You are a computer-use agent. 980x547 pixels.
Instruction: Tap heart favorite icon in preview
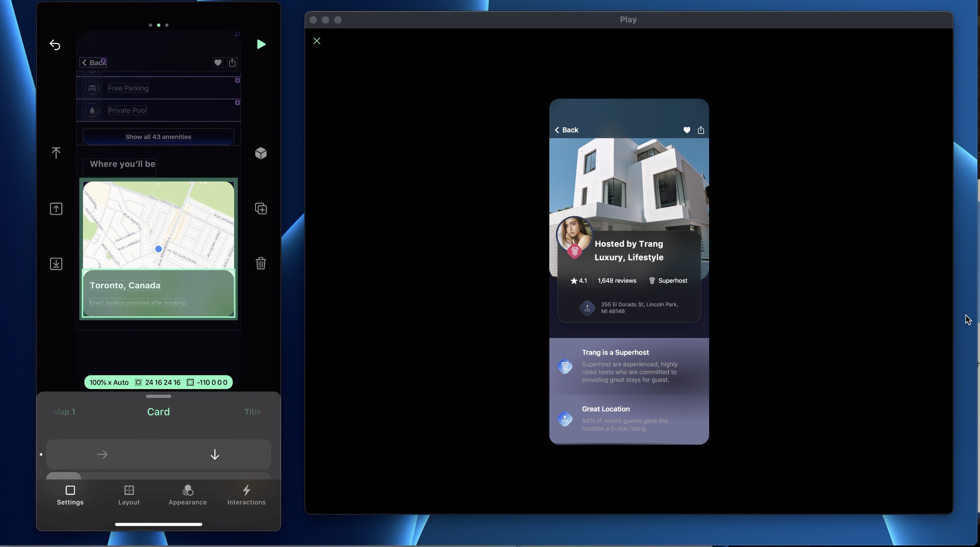point(687,130)
